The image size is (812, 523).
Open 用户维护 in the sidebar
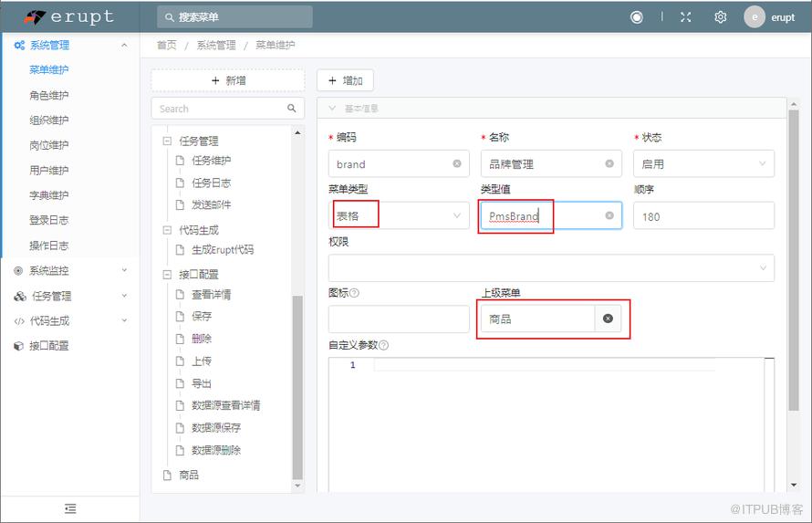48,171
